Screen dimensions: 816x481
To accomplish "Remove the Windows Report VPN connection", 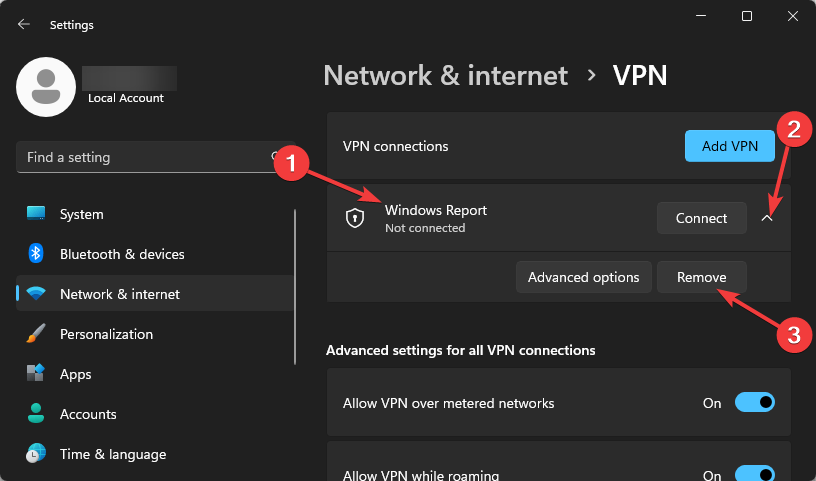I will coord(701,277).
